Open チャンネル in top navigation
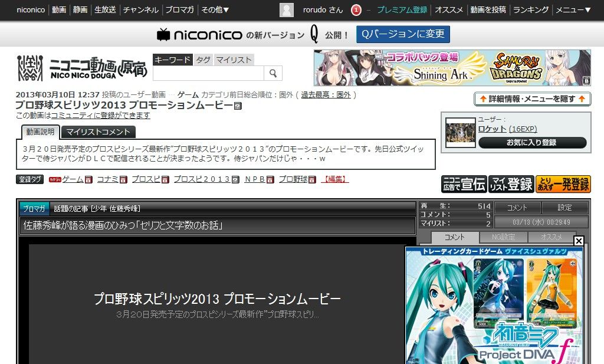The image size is (604, 364). point(140,10)
